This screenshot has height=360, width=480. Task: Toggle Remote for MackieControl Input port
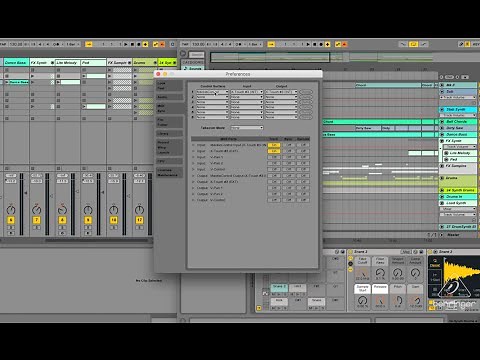303,145
